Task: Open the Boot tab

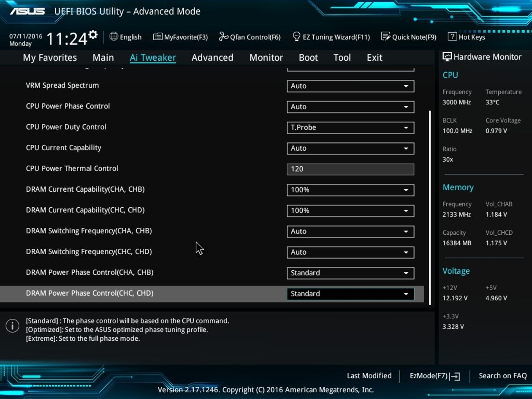Action: (x=308, y=58)
